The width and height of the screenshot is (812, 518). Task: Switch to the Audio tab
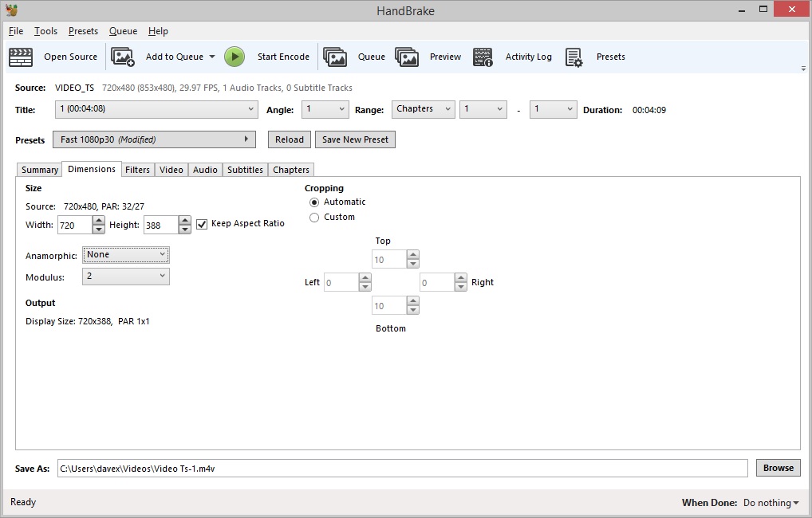(205, 170)
